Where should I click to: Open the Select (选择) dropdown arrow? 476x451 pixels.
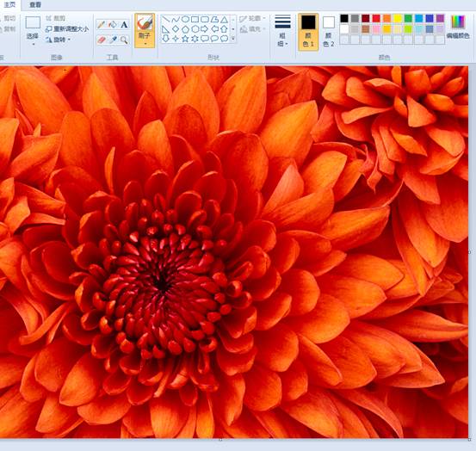click(x=33, y=44)
